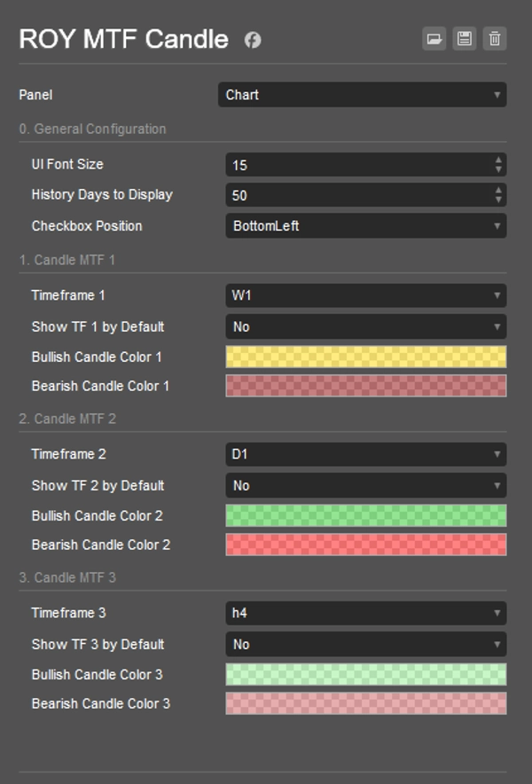Click the UI Font Size input field

click(355, 165)
